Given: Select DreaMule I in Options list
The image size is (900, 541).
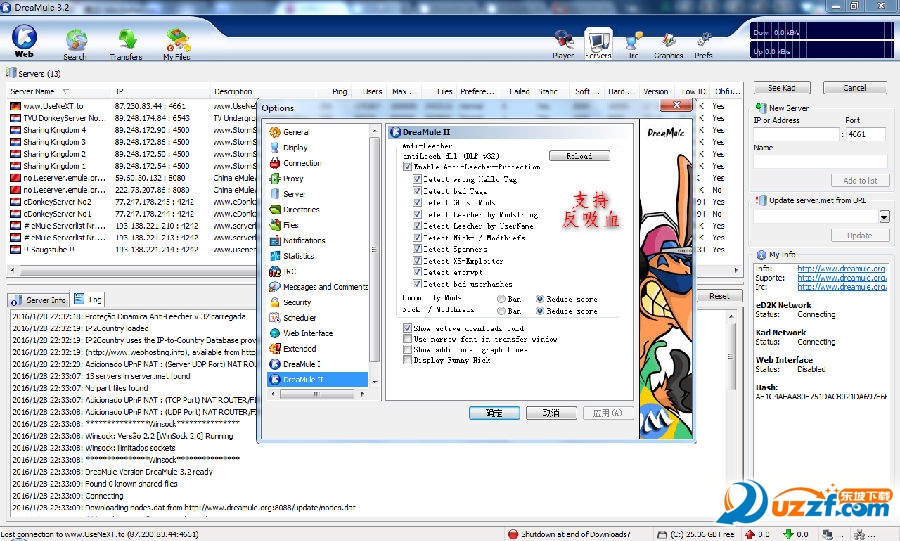Looking at the screenshot, I should (x=295, y=364).
